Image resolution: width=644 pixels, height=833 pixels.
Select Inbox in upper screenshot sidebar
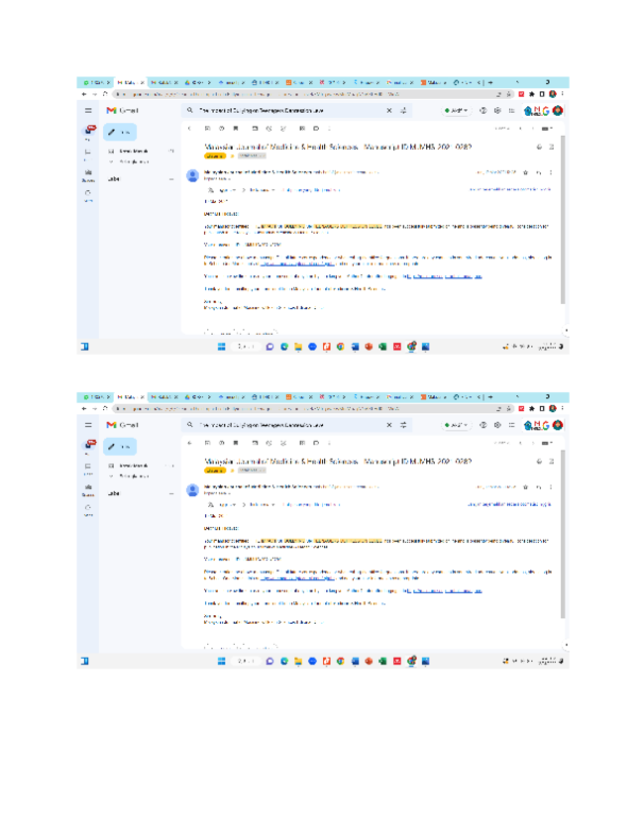[x=141, y=151]
